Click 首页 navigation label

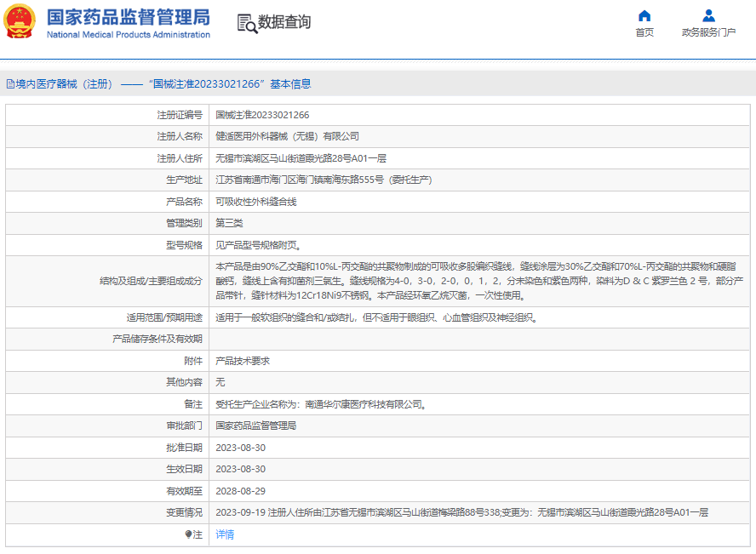point(644,32)
